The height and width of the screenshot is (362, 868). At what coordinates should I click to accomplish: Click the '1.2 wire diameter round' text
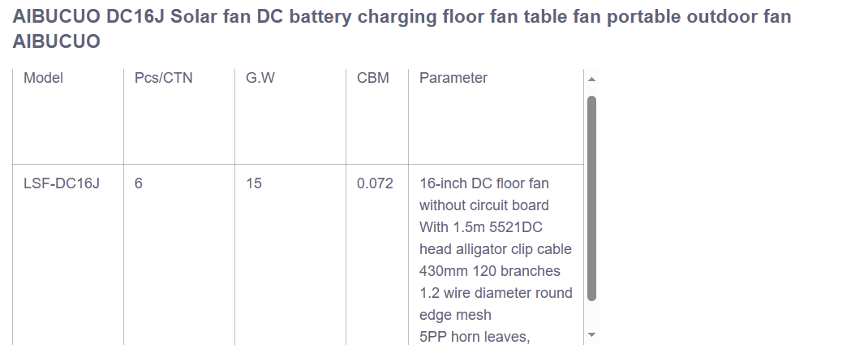pyautogui.click(x=496, y=293)
